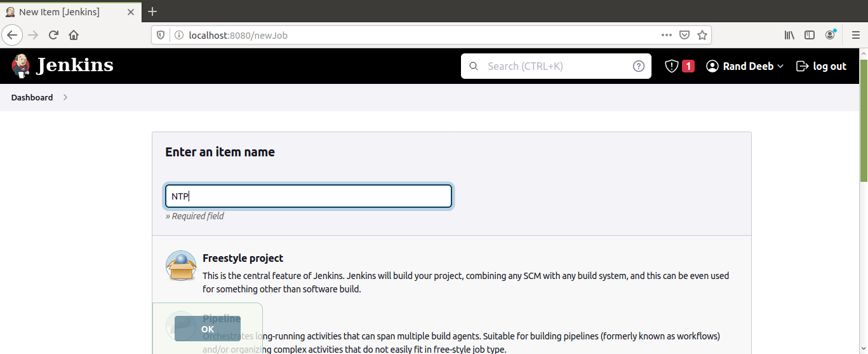Save page to Pocket icon

[x=684, y=35]
